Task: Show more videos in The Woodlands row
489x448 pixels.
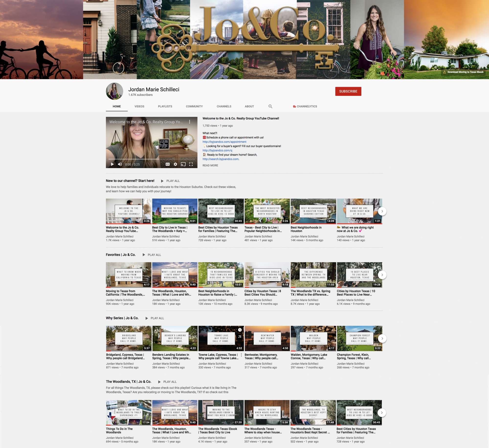Action: click(382, 413)
